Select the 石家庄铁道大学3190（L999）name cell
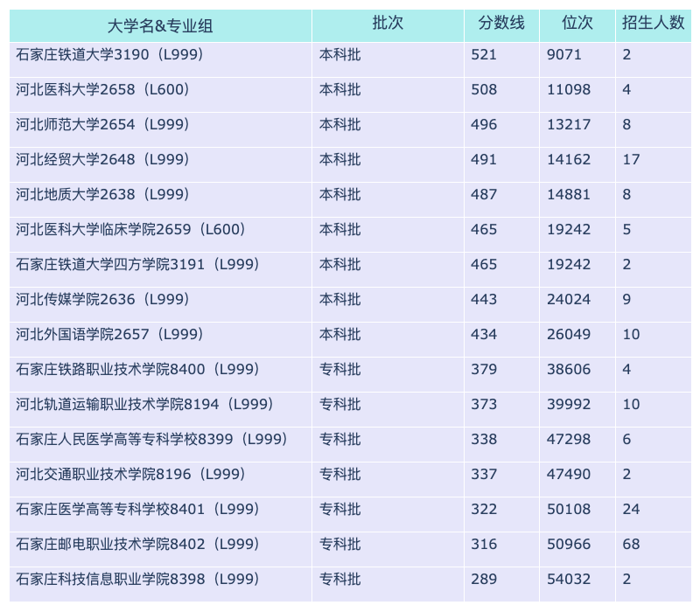The image size is (700, 612). (160, 59)
